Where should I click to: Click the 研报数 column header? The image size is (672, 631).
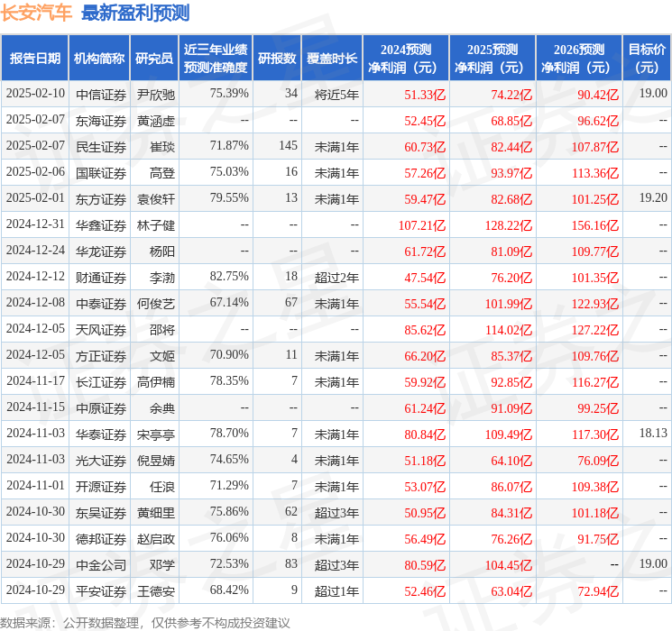click(x=277, y=59)
